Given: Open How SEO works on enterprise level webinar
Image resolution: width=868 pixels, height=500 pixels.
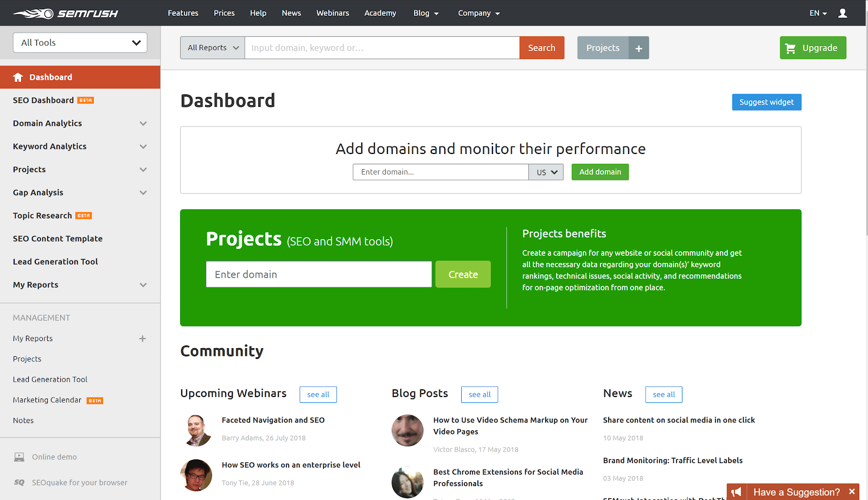Looking at the screenshot, I should pyautogui.click(x=291, y=465).
